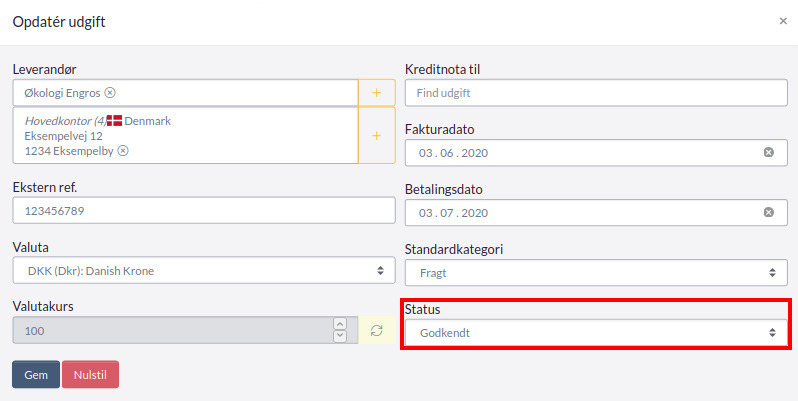
Task: Reset the form with Nulstil button
Action: click(x=91, y=375)
